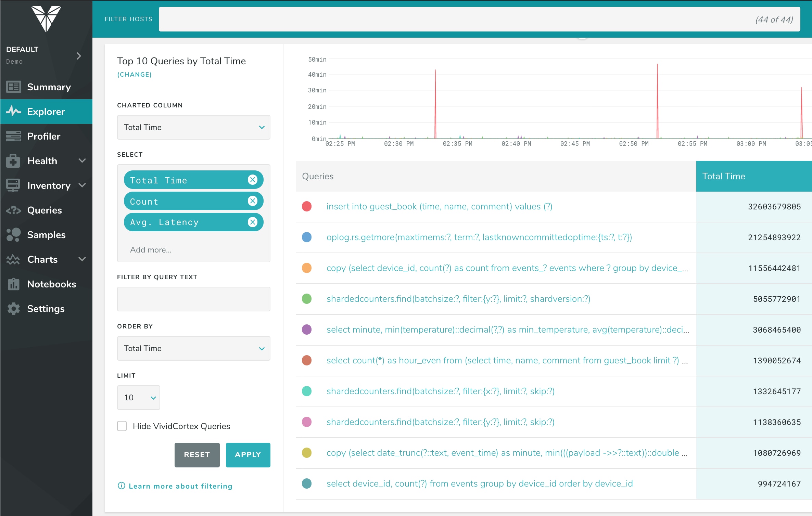The height and width of the screenshot is (516, 812).
Task: Open the copy select device_id query
Action: (507, 268)
